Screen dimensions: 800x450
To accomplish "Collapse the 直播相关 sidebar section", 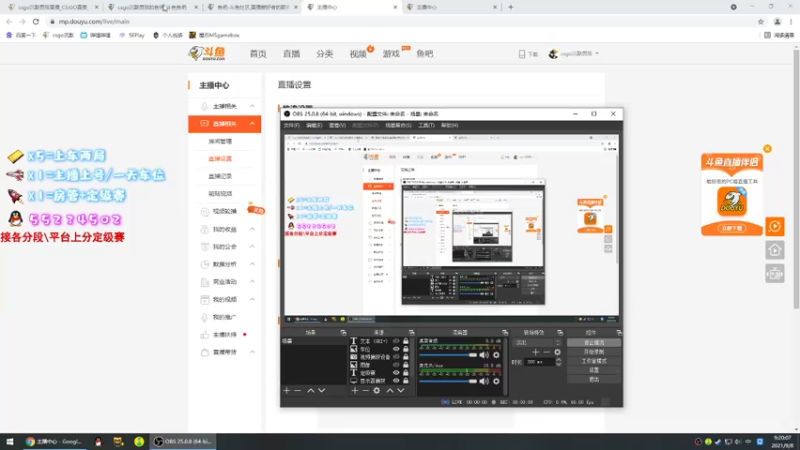I will point(253,123).
